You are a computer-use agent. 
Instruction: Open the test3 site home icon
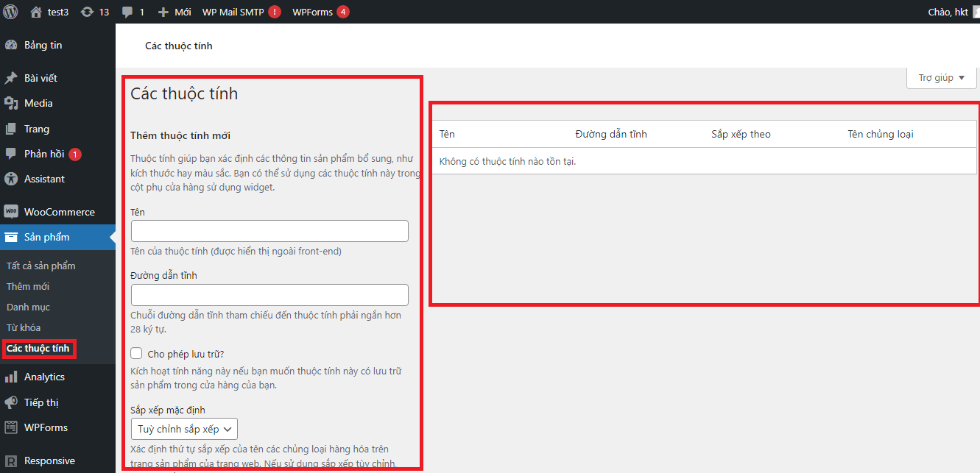(36, 12)
